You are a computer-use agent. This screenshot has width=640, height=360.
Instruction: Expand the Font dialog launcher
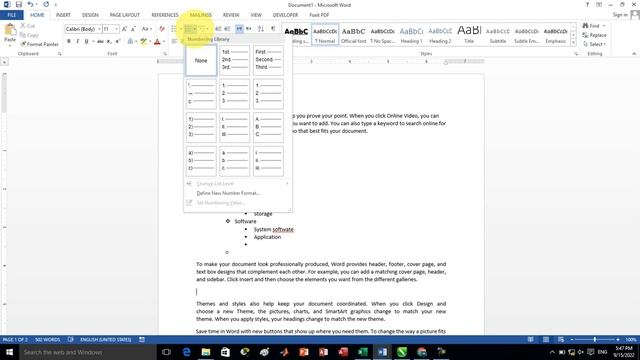tap(165, 53)
